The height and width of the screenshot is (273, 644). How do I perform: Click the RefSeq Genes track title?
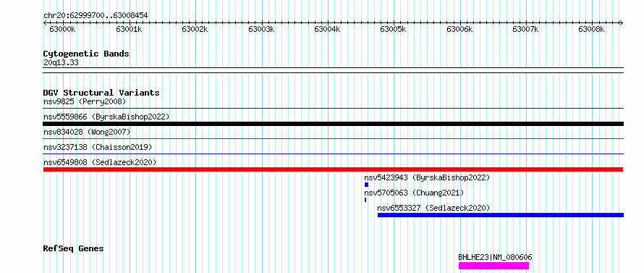[74, 249]
